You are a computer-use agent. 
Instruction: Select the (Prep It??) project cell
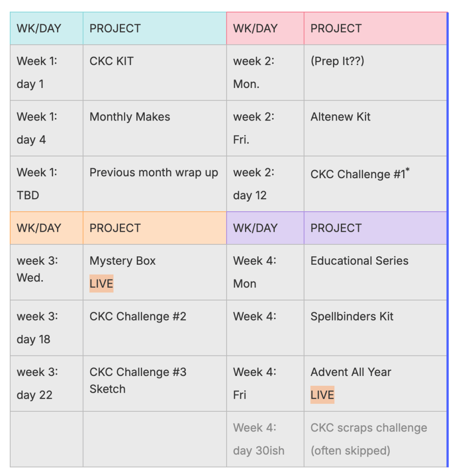click(x=337, y=61)
